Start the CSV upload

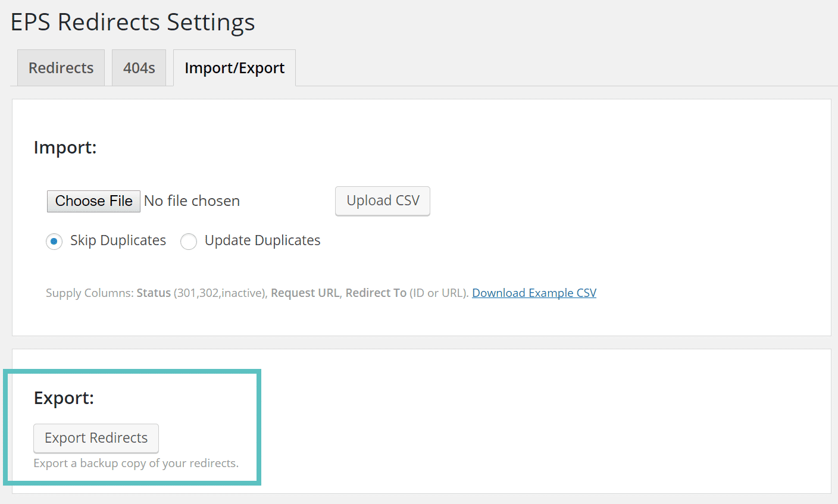point(383,201)
